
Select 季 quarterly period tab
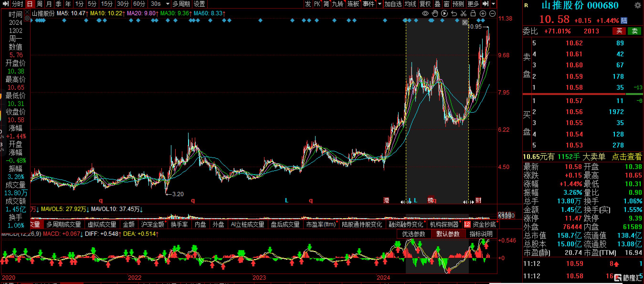coord(58,4)
